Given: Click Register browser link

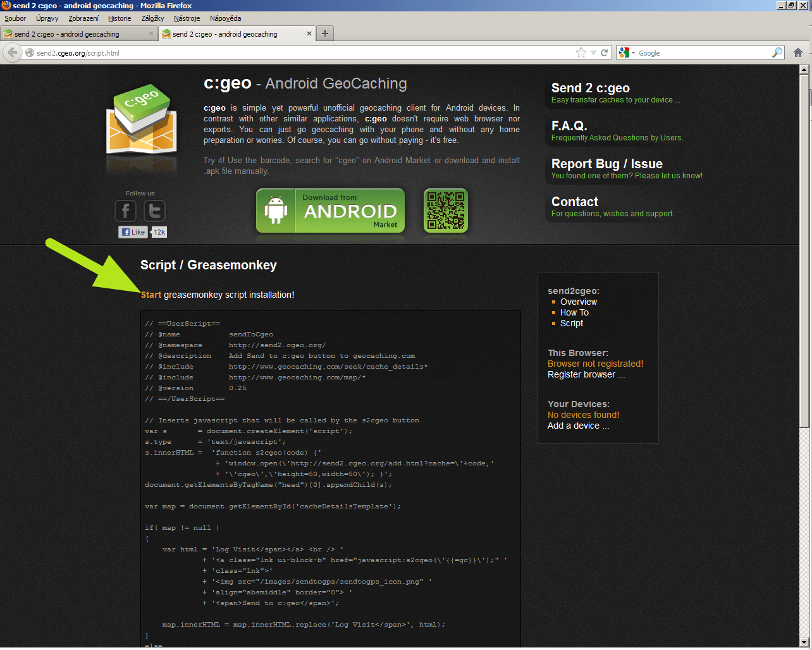Looking at the screenshot, I should click(x=586, y=374).
